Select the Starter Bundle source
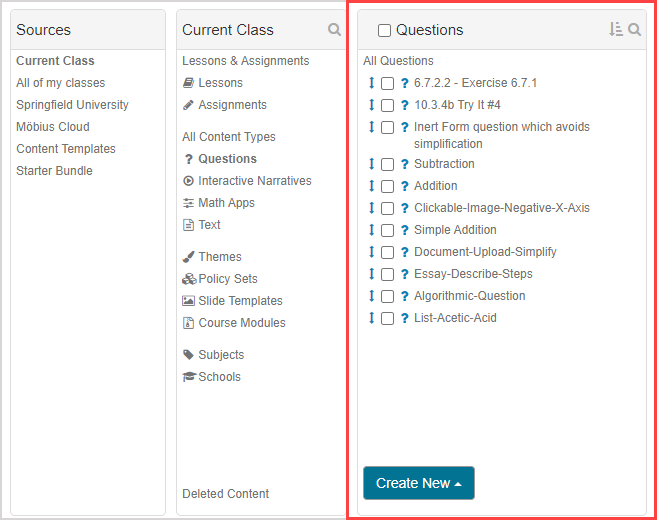 click(x=54, y=171)
